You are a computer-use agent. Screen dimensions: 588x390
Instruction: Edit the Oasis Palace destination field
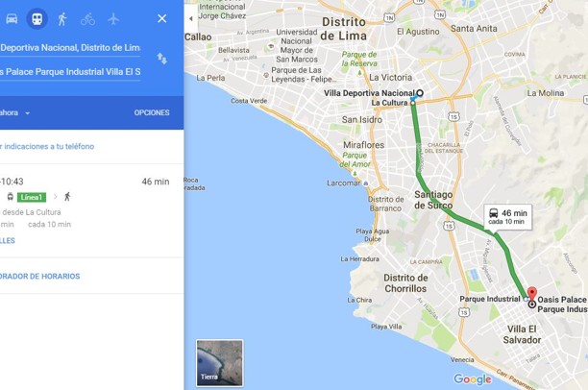click(x=70, y=72)
